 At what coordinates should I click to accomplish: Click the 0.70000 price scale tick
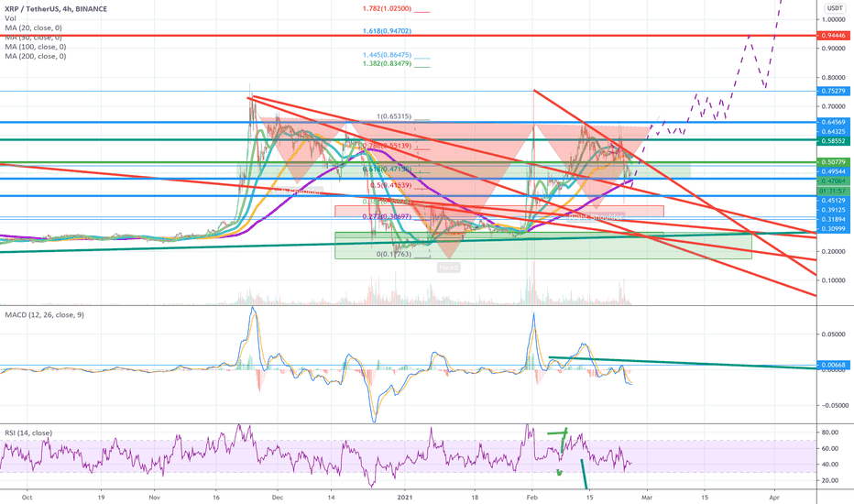pyautogui.click(x=833, y=107)
